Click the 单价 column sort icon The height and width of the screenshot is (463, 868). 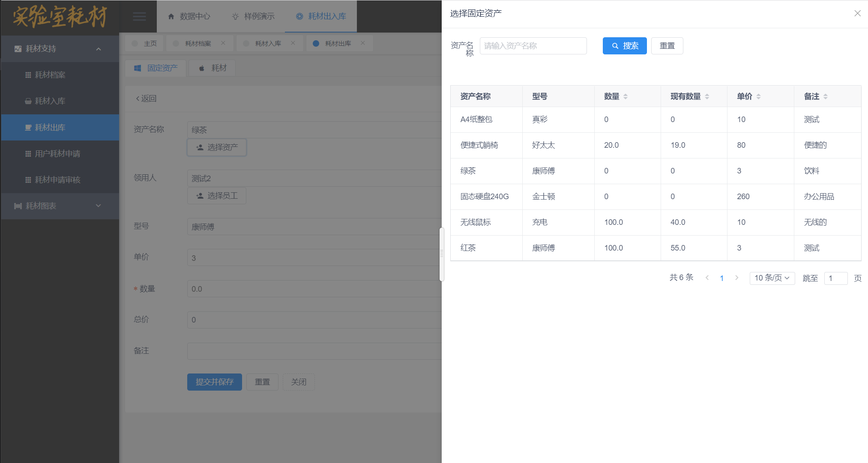[x=758, y=96]
